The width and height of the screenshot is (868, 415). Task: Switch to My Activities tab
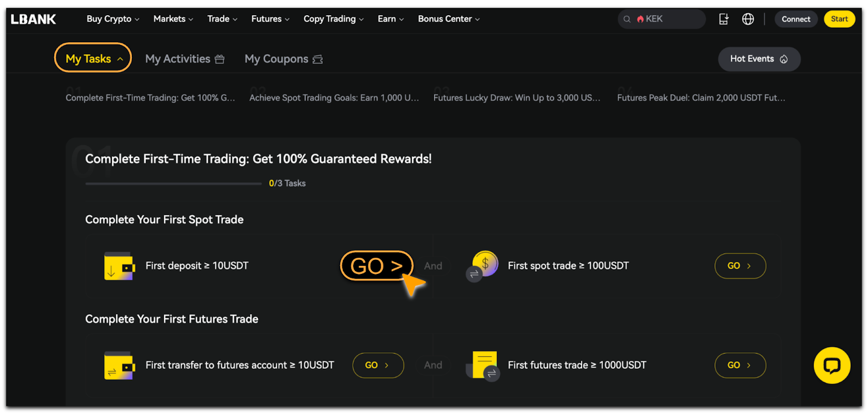(184, 59)
